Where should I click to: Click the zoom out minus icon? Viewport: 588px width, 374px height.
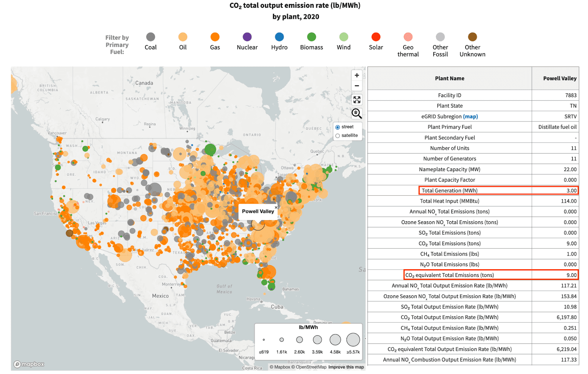356,86
